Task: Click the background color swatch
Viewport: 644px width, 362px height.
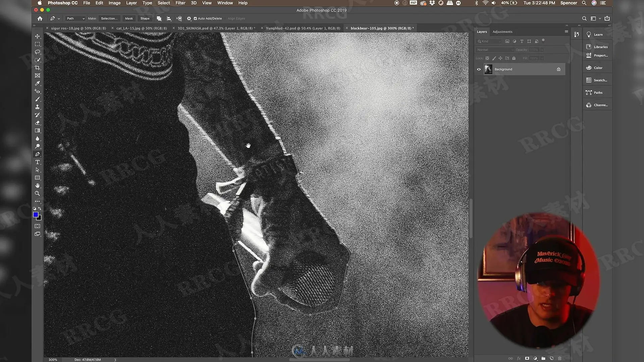Action: click(x=40, y=219)
